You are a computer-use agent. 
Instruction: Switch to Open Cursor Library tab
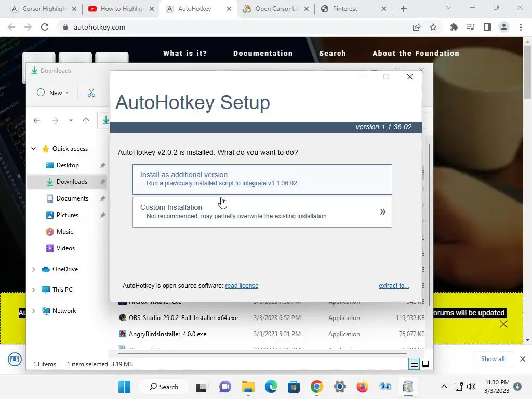[276, 9]
